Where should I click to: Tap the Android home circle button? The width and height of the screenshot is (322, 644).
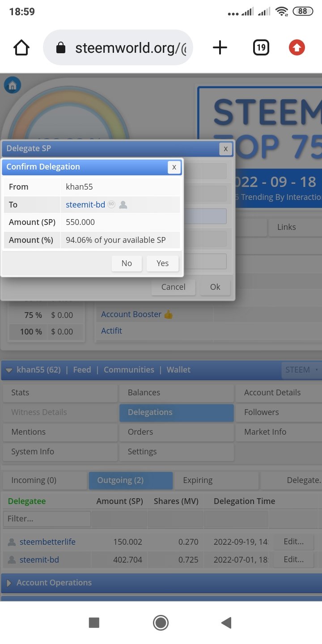point(161,623)
